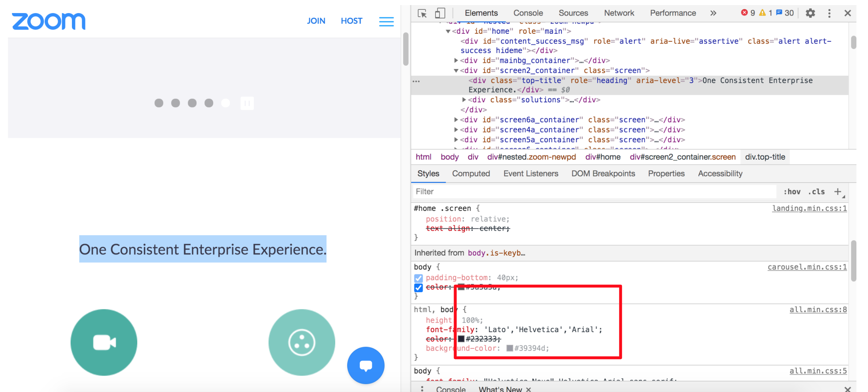Viewport: 868px width, 392px height.
Task: Open the blue chat bubble button
Action: pos(365,365)
